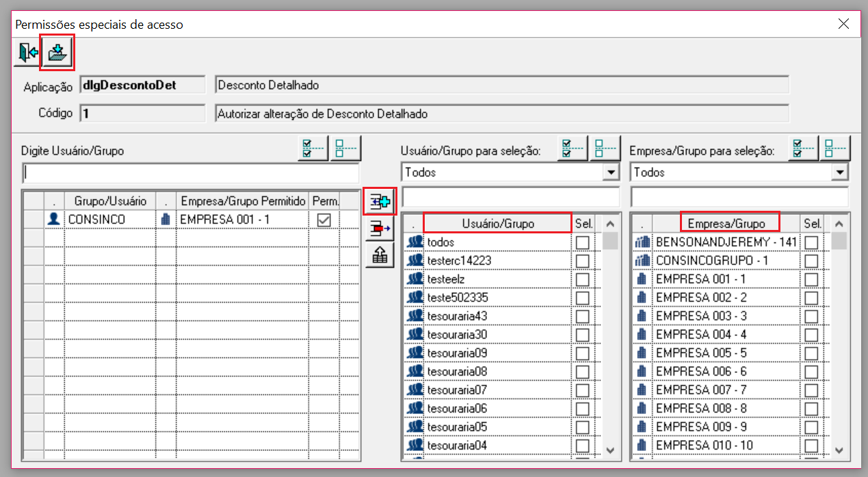Click company icon beside EMPRESA 008 - 8
This screenshot has height=477, width=868.
(x=642, y=408)
